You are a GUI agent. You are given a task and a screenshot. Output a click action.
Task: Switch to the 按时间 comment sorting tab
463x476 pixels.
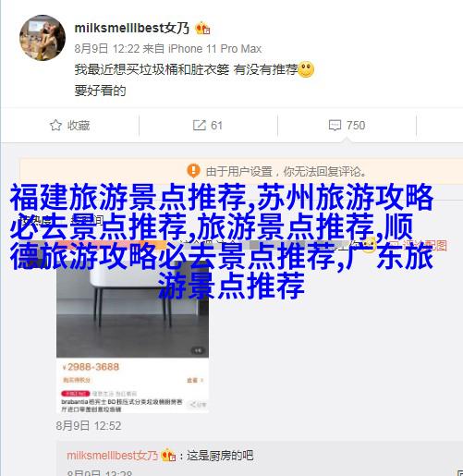(87, 221)
